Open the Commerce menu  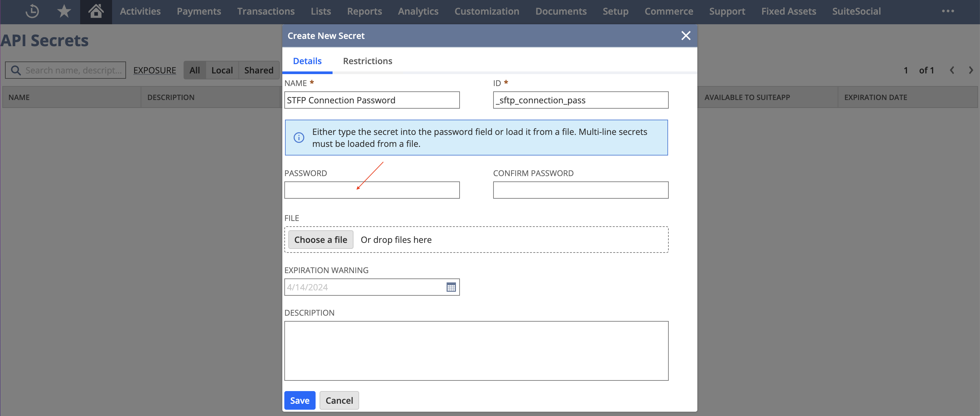(x=668, y=11)
